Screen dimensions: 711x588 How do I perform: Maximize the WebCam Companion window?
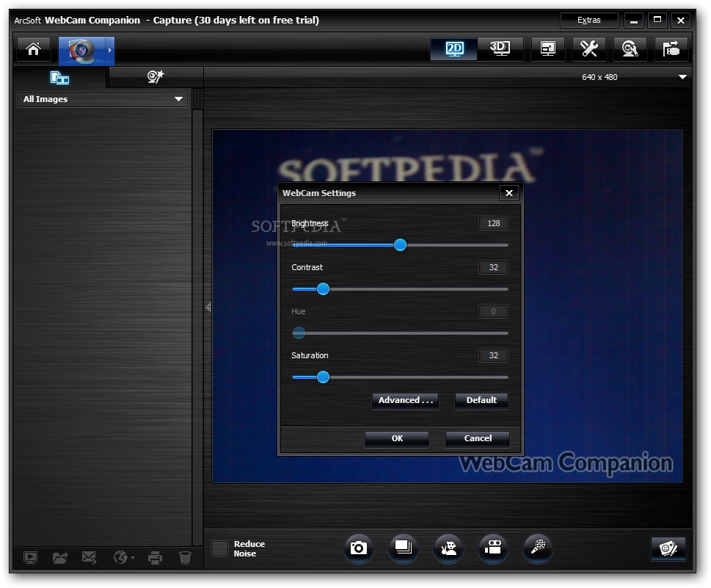[x=657, y=21]
